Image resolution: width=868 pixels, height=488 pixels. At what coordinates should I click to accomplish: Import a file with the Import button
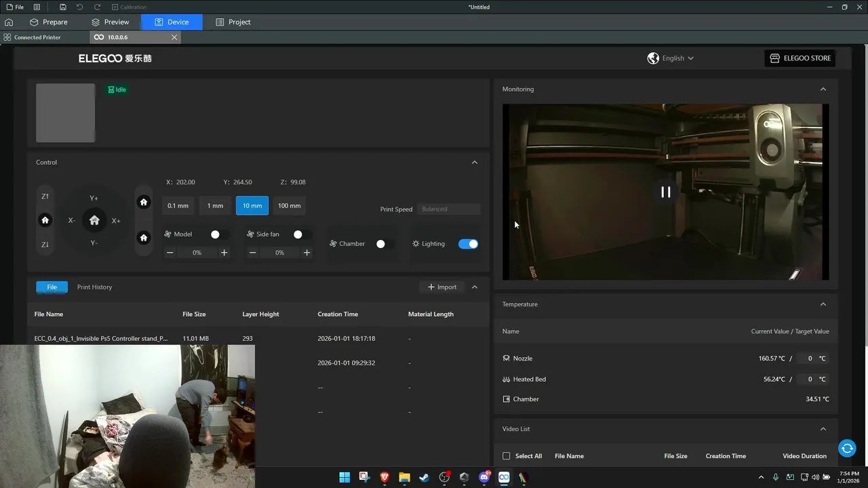point(441,287)
